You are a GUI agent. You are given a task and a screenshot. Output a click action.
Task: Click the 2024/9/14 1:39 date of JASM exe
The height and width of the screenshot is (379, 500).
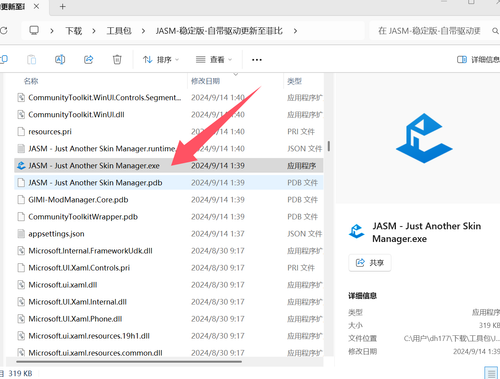(x=218, y=166)
